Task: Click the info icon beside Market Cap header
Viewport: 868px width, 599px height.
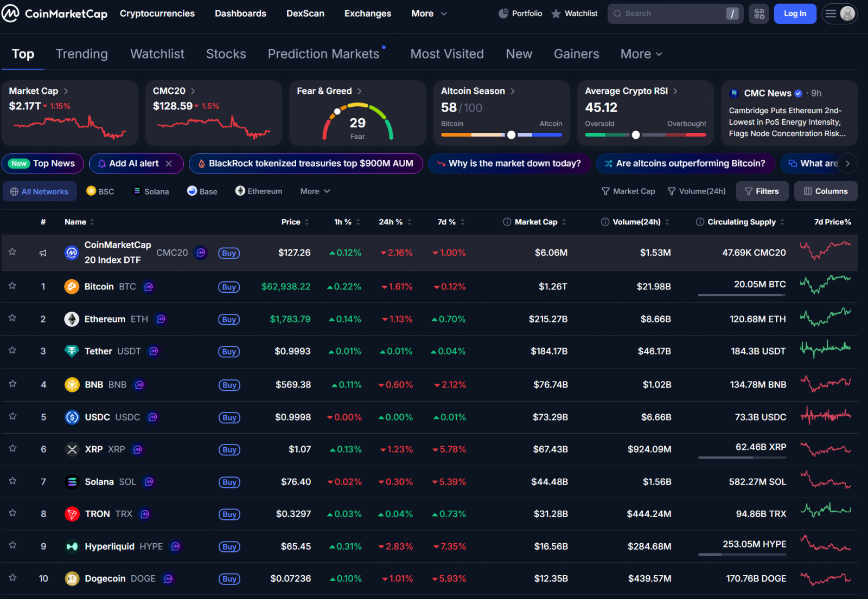Action: (x=507, y=222)
